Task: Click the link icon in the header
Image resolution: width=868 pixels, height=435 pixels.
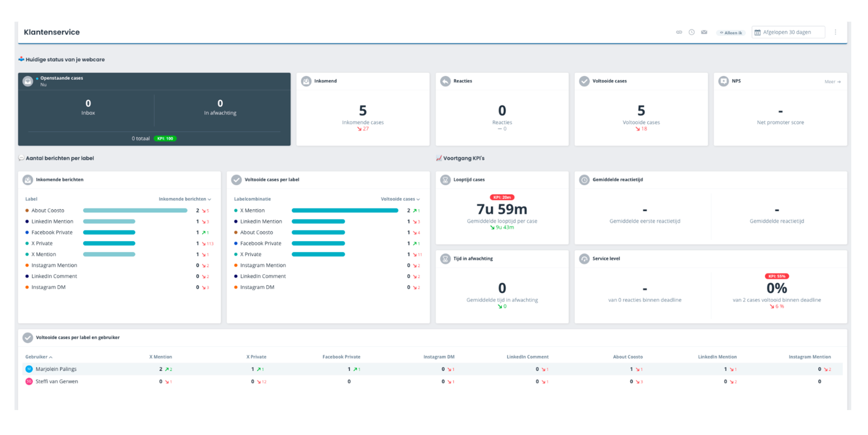Action: coord(679,32)
